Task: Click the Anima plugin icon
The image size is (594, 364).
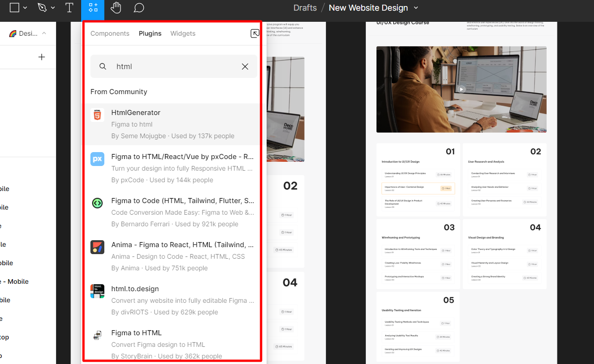Action: coord(97,247)
